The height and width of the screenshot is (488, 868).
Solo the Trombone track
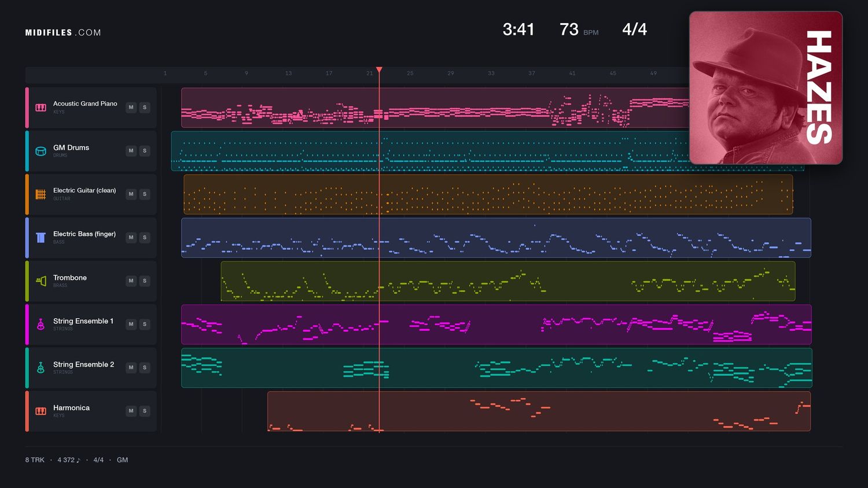[145, 281]
